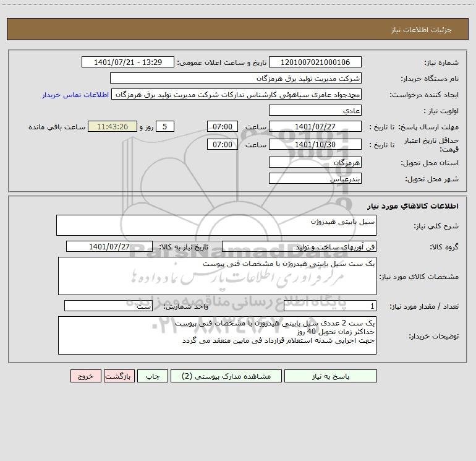Click the announcement date field 1401/07/21 - 13:29

128,62
